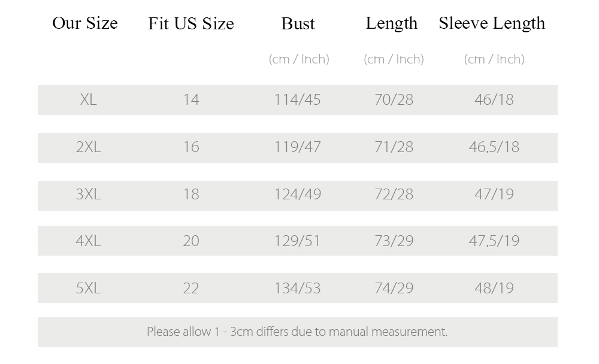Click US size 14 cell

[x=191, y=100]
